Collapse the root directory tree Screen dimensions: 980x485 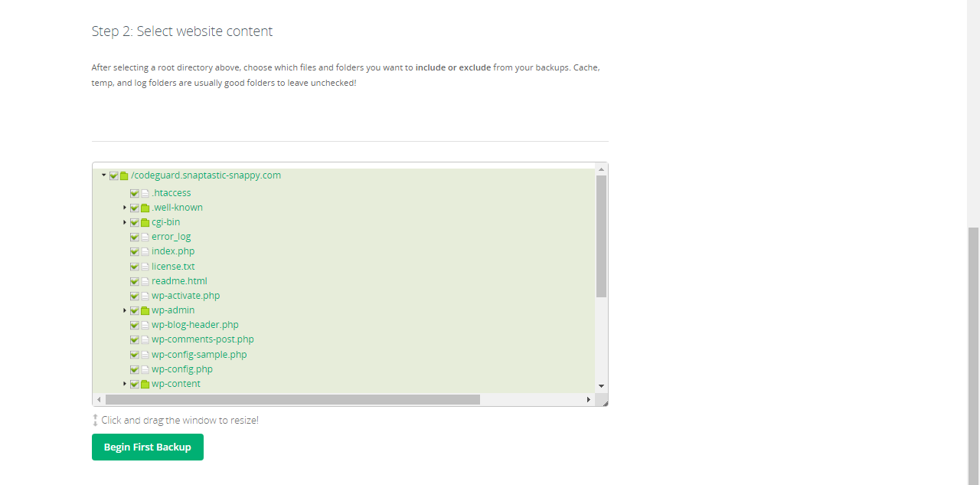[x=103, y=175]
